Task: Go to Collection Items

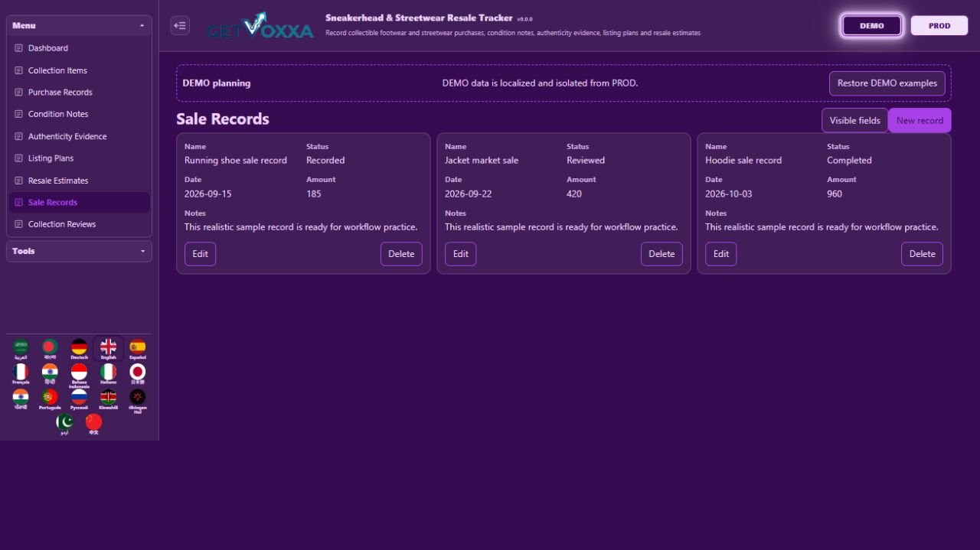Action: tap(79, 70)
